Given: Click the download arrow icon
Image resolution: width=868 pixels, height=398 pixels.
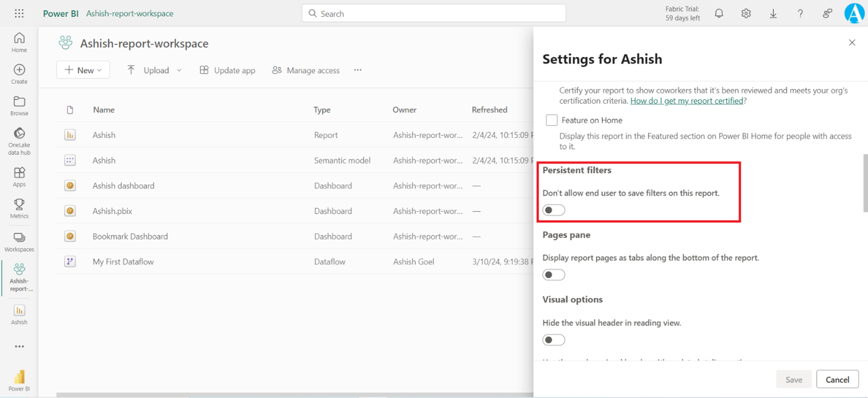Looking at the screenshot, I should 773,14.
